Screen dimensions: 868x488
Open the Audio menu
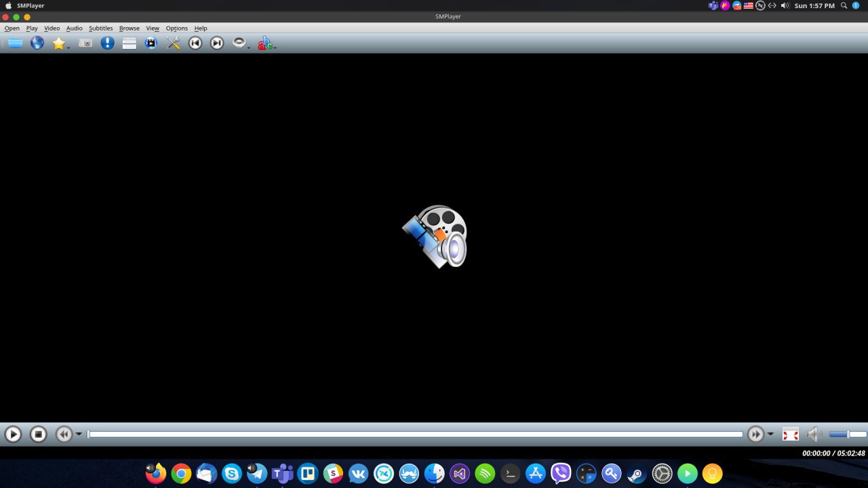point(75,28)
